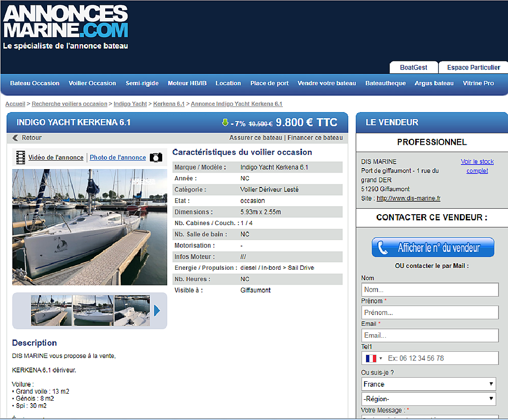508x420 pixels.
Task: Select the third boat thumbnail
Action: [x=132, y=310]
